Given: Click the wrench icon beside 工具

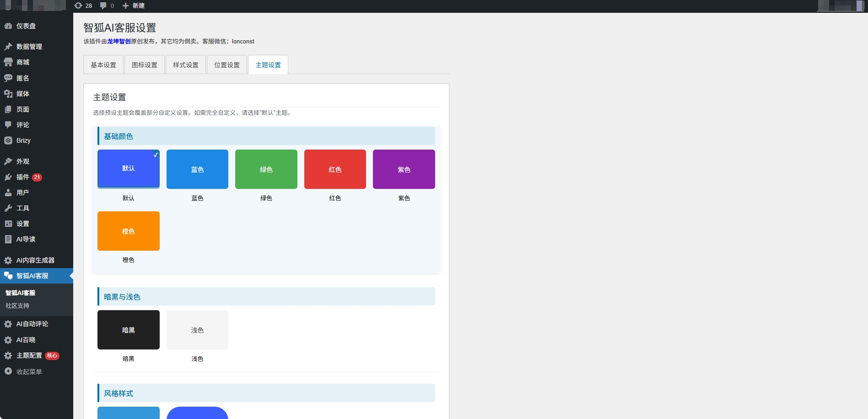Looking at the screenshot, I should (x=8, y=208).
